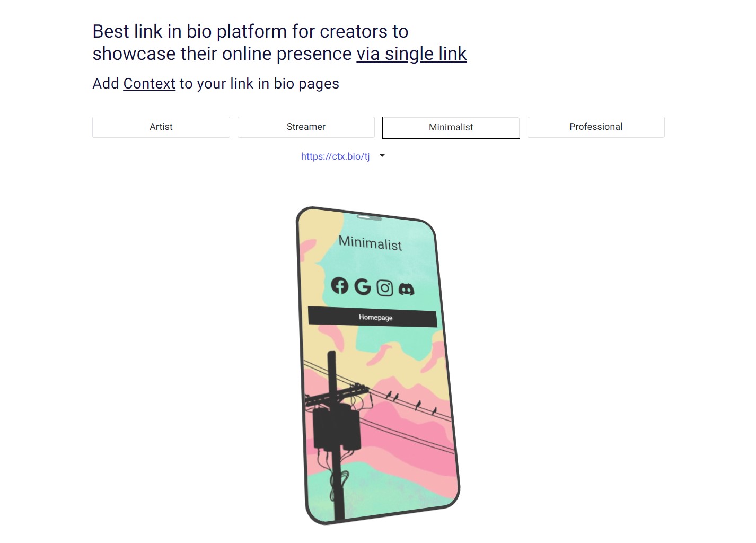Open the https://ctx.bio/tj link
The image size is (756, 543).
pos(336,156)
